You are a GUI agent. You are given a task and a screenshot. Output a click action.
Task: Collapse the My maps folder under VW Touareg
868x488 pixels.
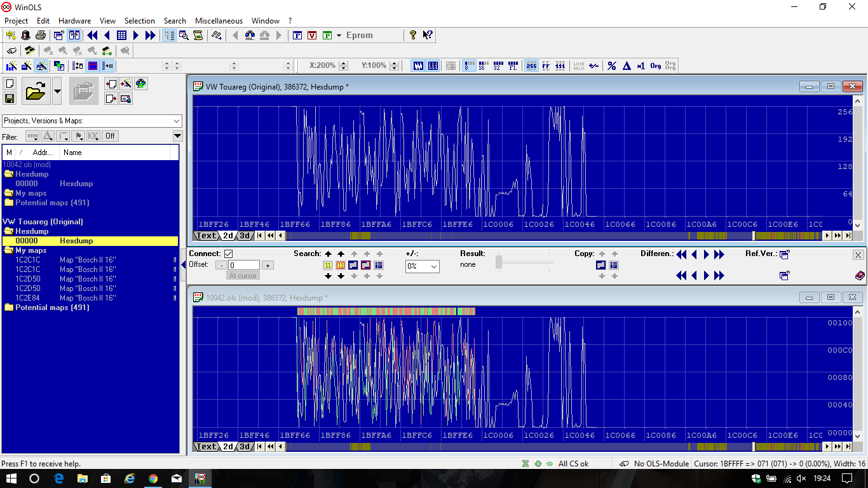(9, 250)
